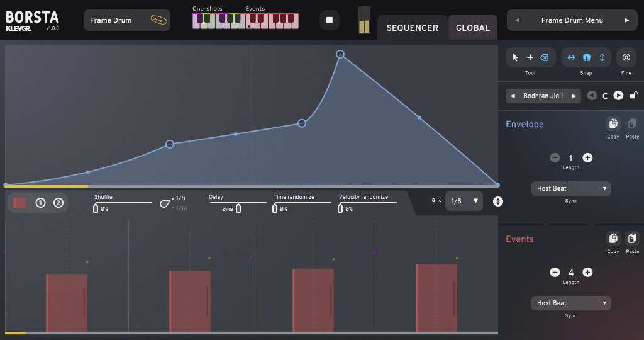Switch to the SEQUENCER tab
This screenshot has width=644, height=340.
[413, 28]
